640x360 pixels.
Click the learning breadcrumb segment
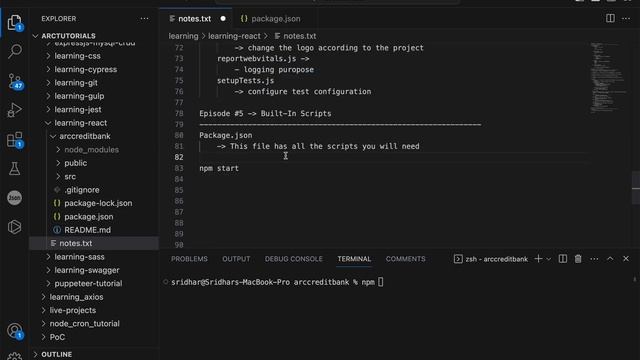[183, 36]
